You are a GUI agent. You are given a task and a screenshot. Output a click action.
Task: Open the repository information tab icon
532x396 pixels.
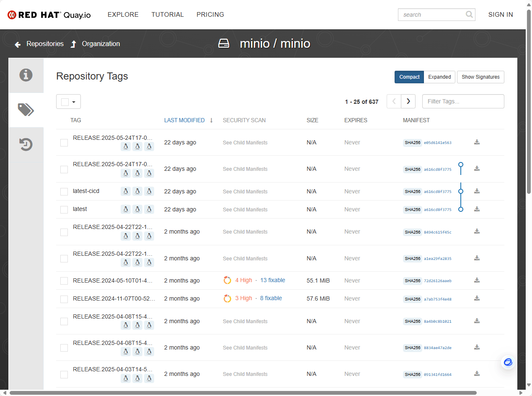[x=26, y=75]
